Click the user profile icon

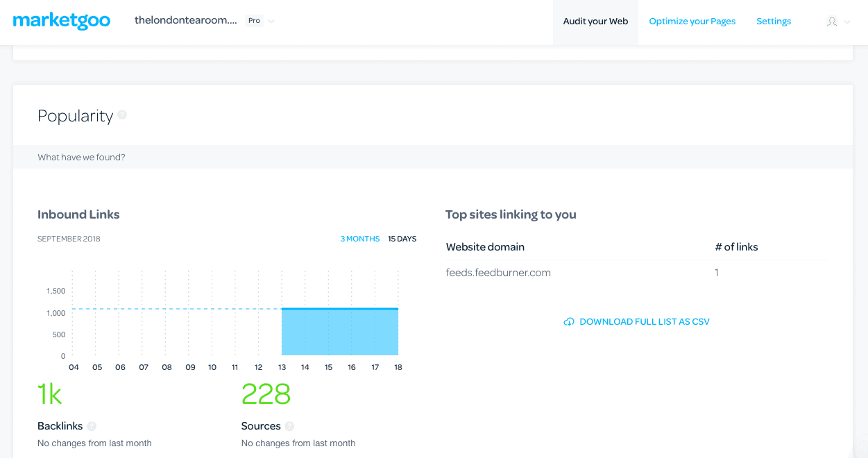coord(832,22)
